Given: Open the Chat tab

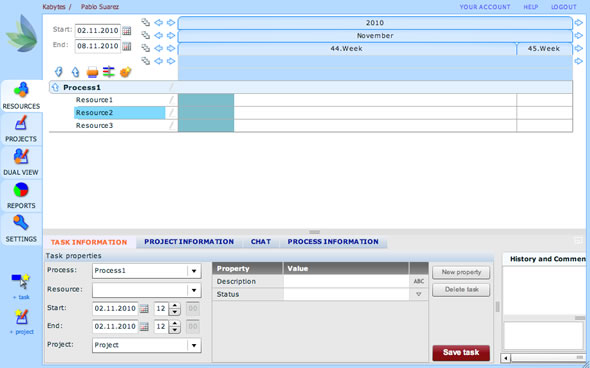Looking at the screenshot, I should (x=261, y=242).
